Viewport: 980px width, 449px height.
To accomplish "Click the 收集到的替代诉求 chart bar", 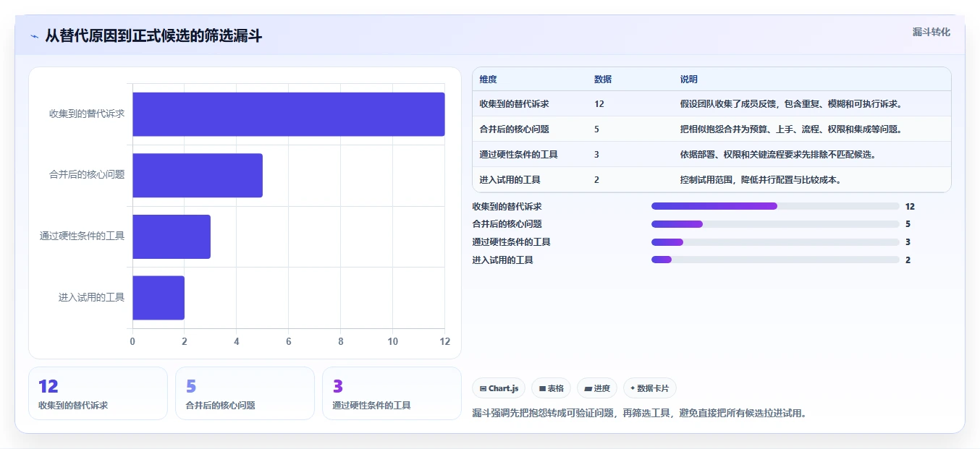I will [289, 114].
